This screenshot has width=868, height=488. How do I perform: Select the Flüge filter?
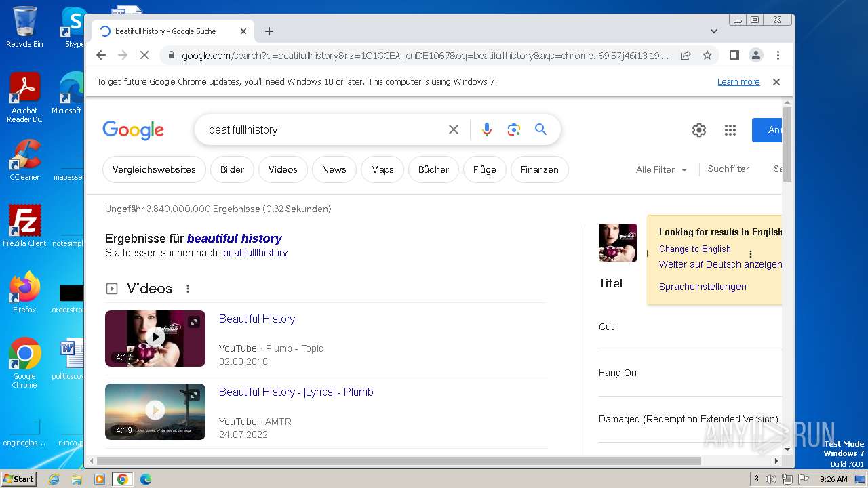click(484, 169)
